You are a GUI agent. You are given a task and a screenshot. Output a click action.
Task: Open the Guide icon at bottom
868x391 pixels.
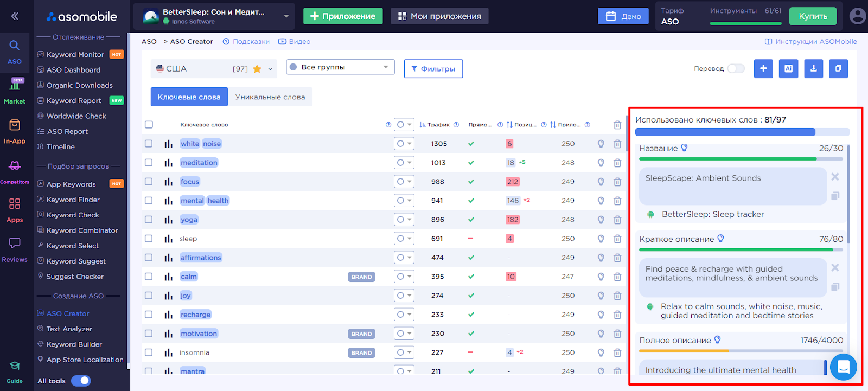(15, 371)
